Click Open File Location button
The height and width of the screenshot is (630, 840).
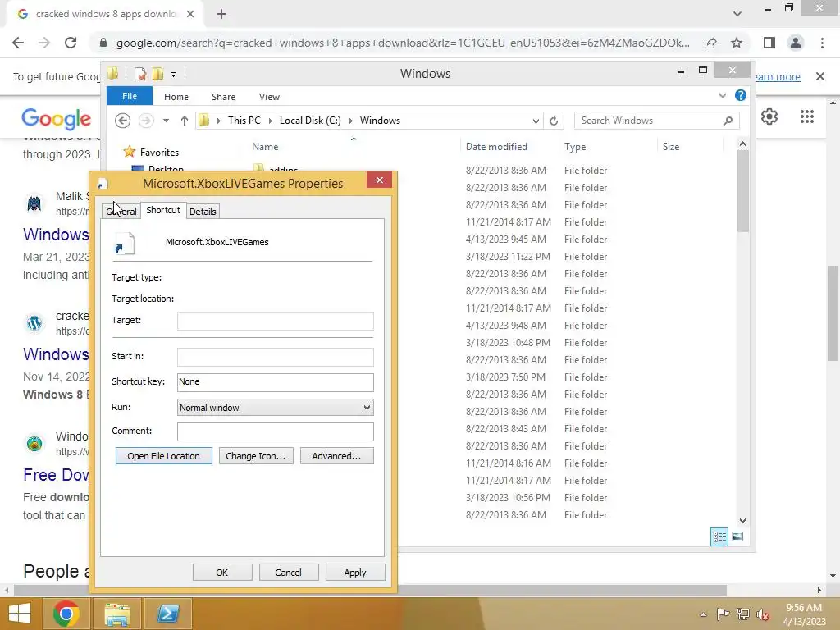163,456
